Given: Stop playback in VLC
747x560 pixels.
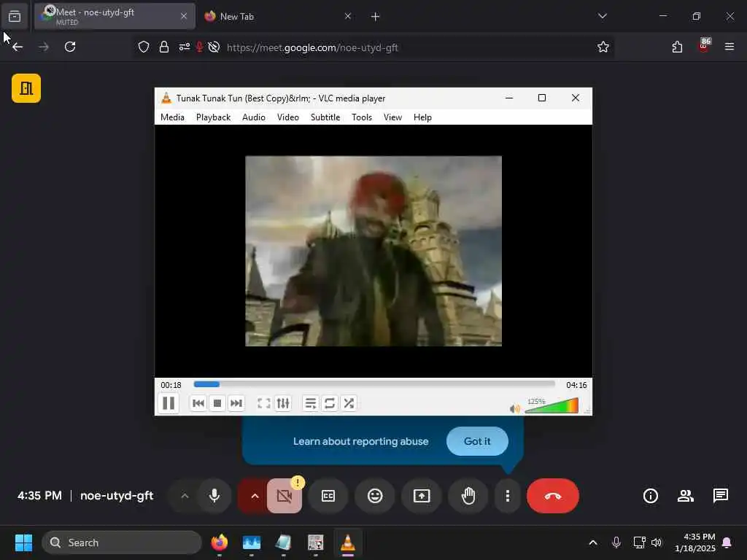Looking at the screenshot, I should (x=217, y=403).
